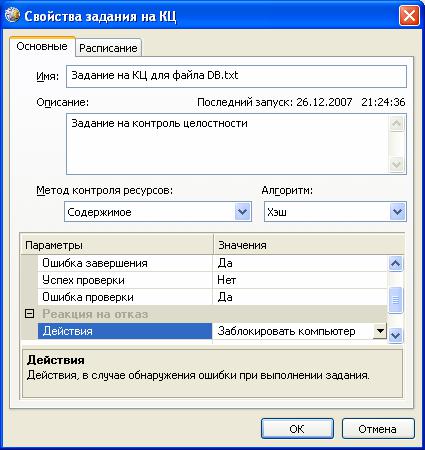Open Заблокировать компьютер value dropdown arrow

(380, 331)
